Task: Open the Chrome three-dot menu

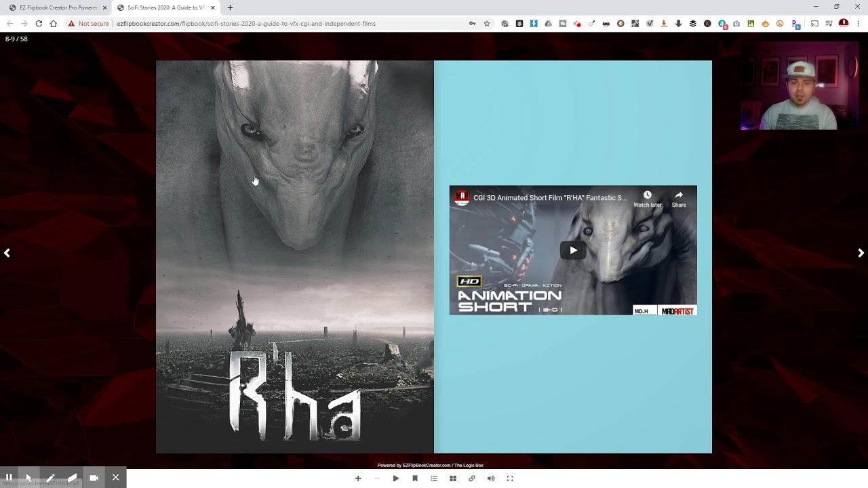Action: pyautogui.click(x=859, y=24)
